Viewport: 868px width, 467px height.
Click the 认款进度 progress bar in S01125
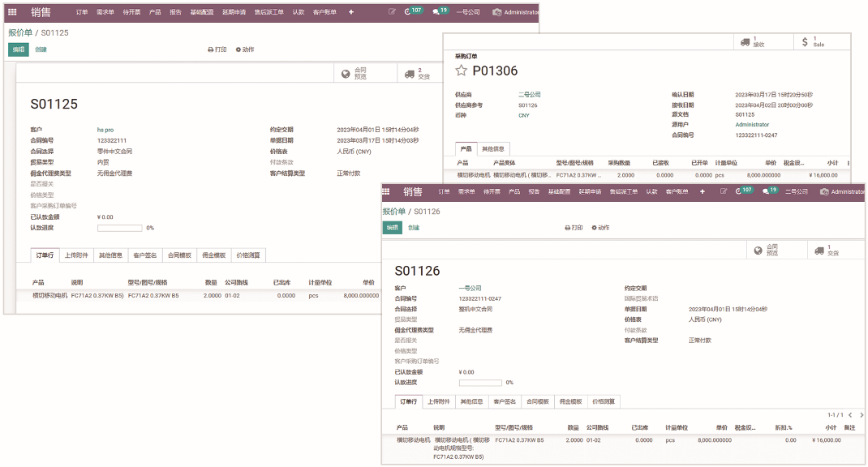tap(119, 228)
